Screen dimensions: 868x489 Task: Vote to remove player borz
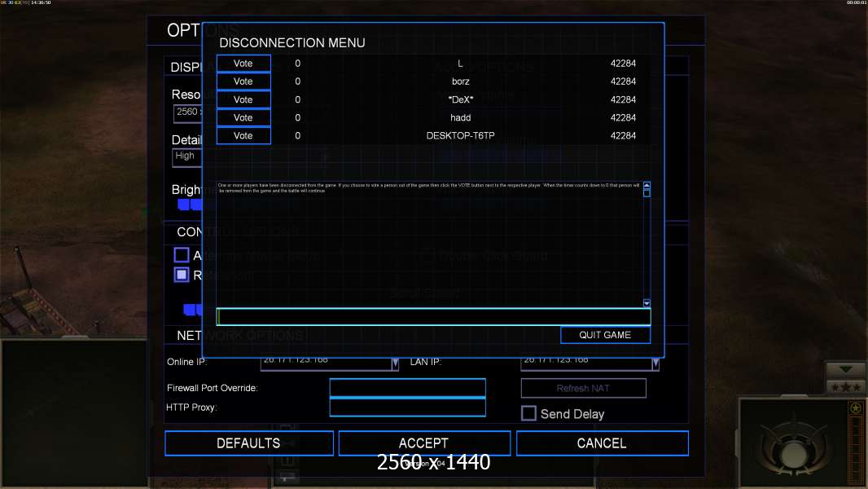point(243,81)
